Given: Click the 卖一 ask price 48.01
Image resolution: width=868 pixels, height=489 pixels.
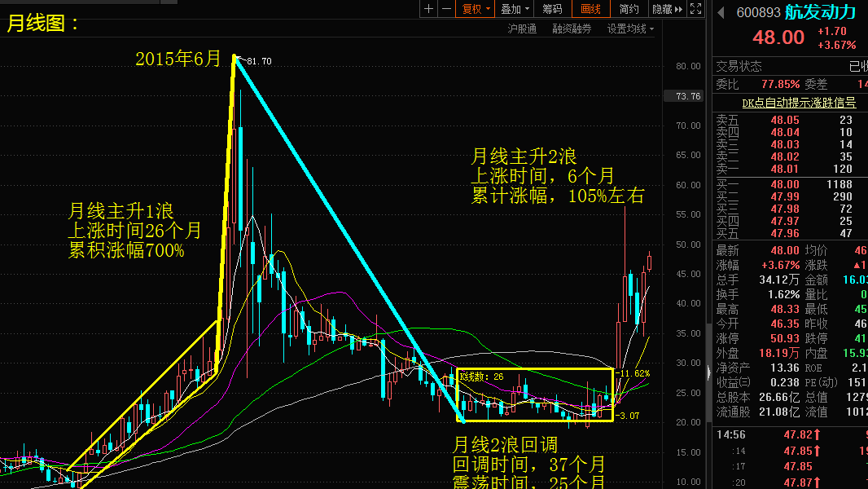Looking at the screenshot, I should (x=785, y=169).
